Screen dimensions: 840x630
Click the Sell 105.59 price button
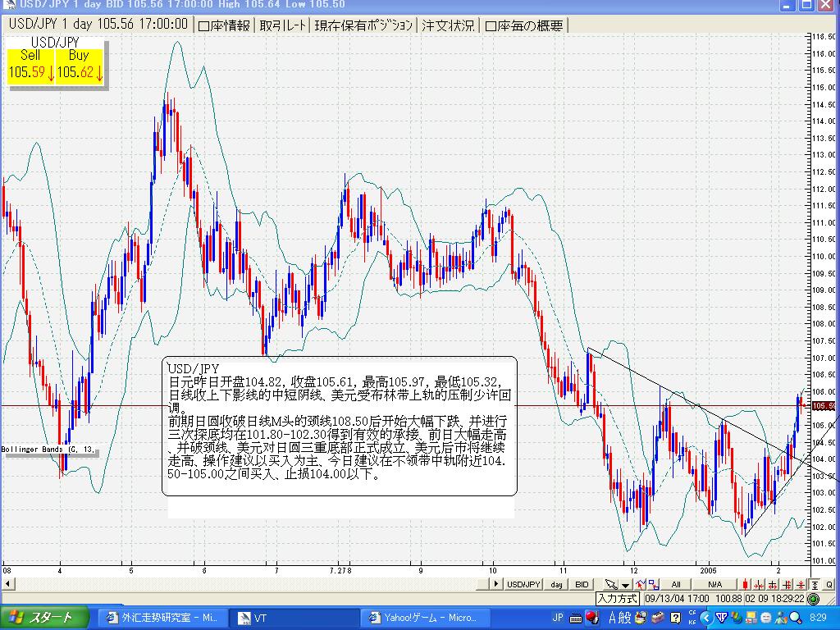pos(31,65)
